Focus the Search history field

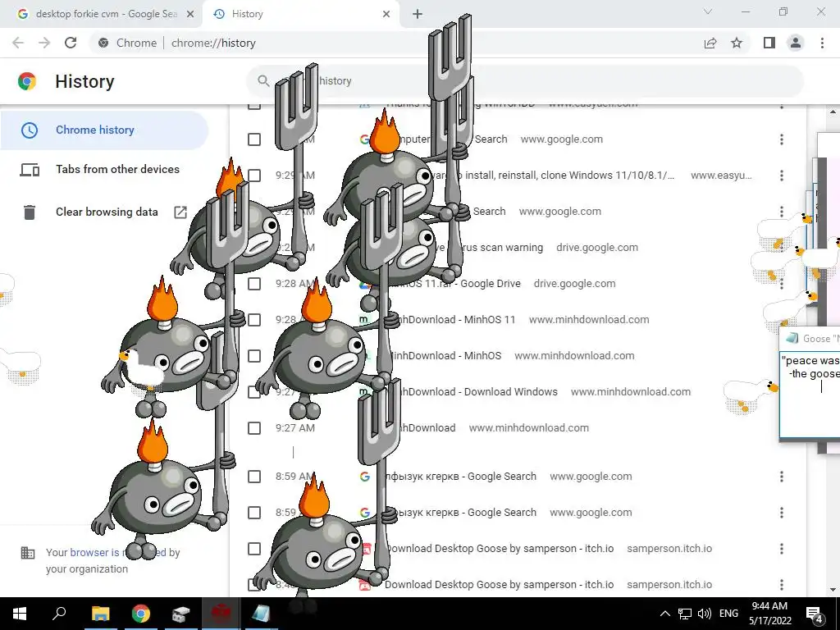(525, 81)
